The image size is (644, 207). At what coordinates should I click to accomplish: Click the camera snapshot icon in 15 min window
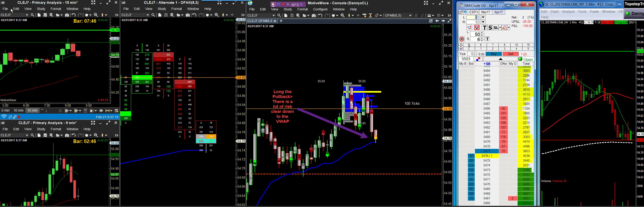(x=67, y=15)
